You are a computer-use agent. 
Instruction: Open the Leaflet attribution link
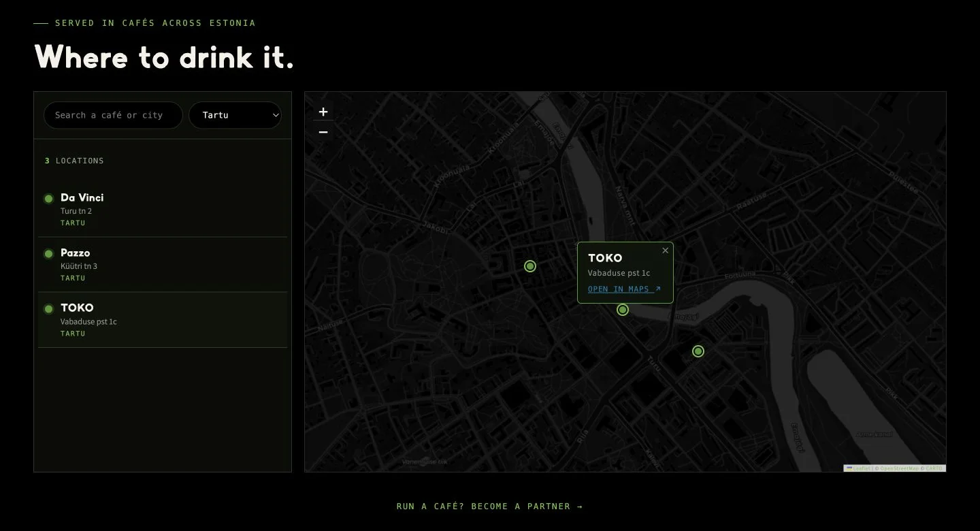tap(857, 468)
